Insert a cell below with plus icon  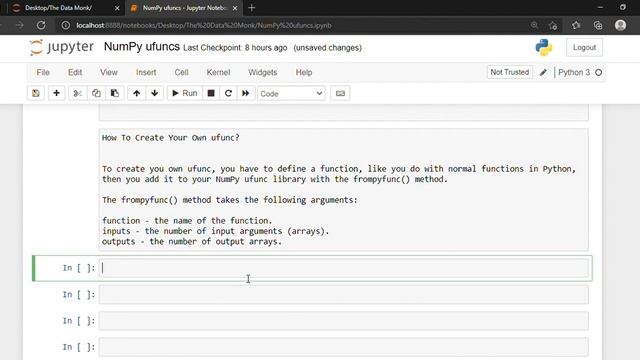click(x=56, y=93)
